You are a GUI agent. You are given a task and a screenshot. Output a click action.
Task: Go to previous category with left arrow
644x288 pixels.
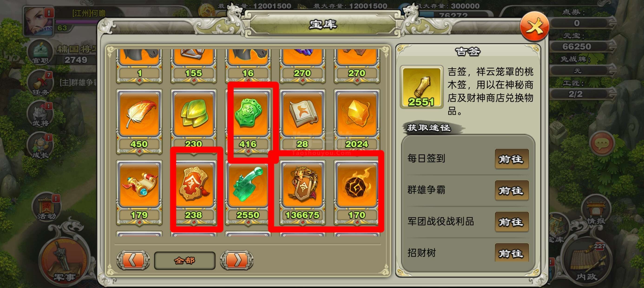pyautogui.click(x=133, y=261)
